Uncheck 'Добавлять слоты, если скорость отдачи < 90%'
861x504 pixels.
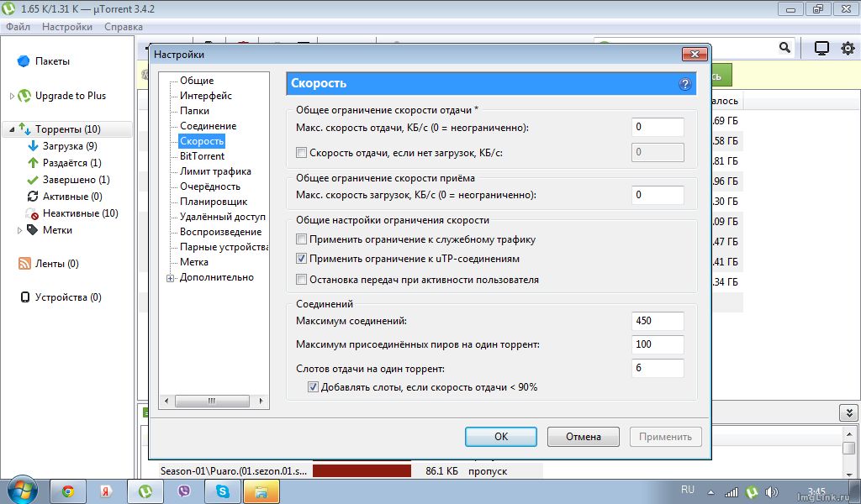click(313, 387)
